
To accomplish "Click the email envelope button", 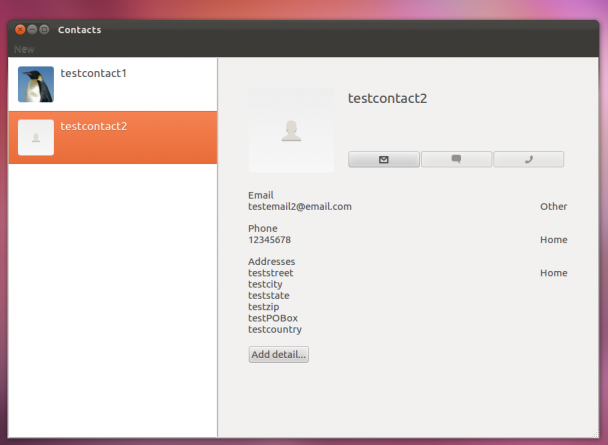I will click(383, 159).
